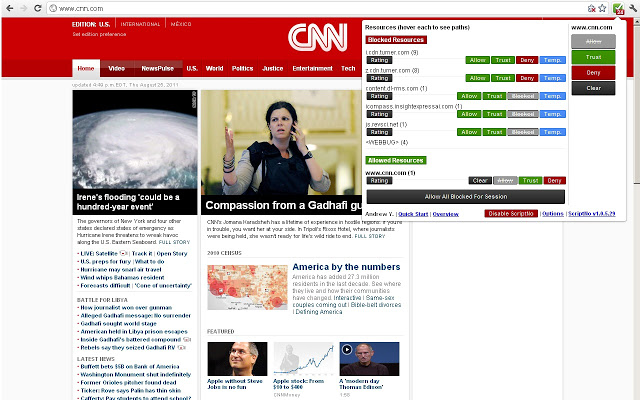Reload the page with the refresh icon

(38, 8)
